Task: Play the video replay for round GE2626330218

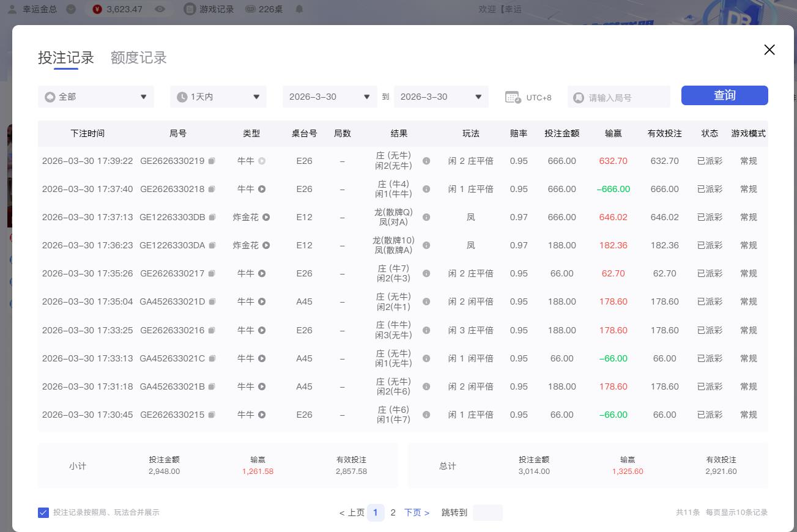Action: tap(263, 189)
